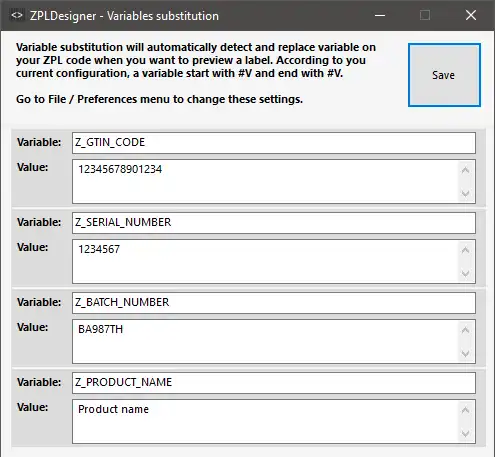
Task: Select the Z_GTIN_CODE variable field
Action: click(274, 143)
